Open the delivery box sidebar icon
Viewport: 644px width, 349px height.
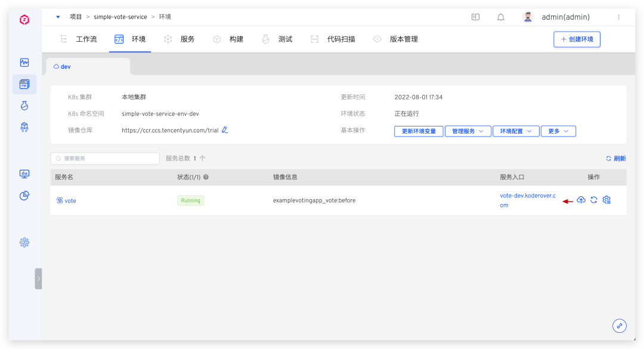pyautogui.click(x=24, y=127)
